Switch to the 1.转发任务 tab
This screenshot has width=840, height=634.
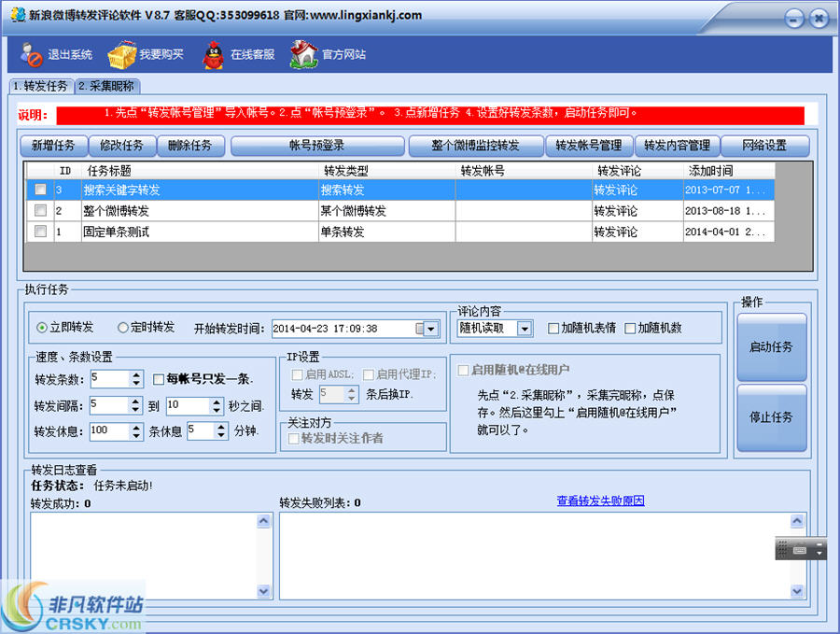pos(40,86)
